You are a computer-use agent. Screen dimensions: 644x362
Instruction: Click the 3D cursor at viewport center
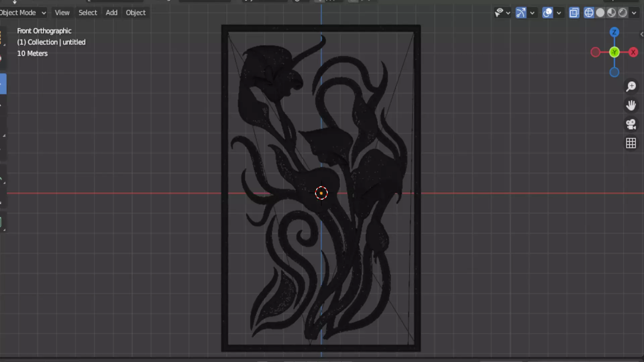321,193
